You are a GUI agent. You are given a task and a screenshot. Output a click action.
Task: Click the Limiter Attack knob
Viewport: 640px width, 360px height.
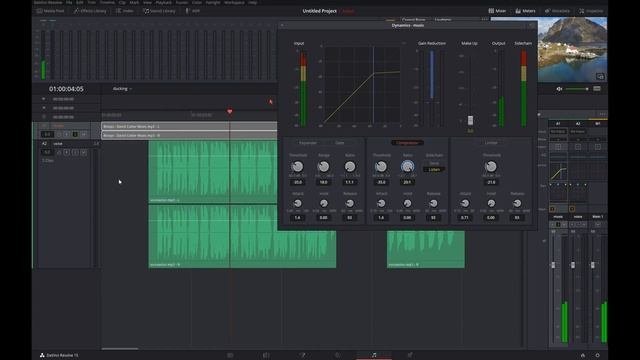pyautogui.click(x=465, y=203)
